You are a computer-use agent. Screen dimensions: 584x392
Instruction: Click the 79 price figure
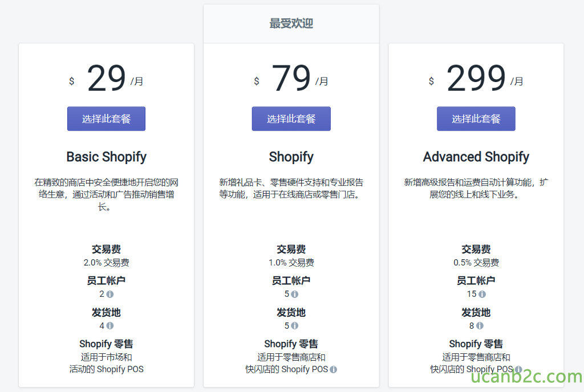click(291, 77)
